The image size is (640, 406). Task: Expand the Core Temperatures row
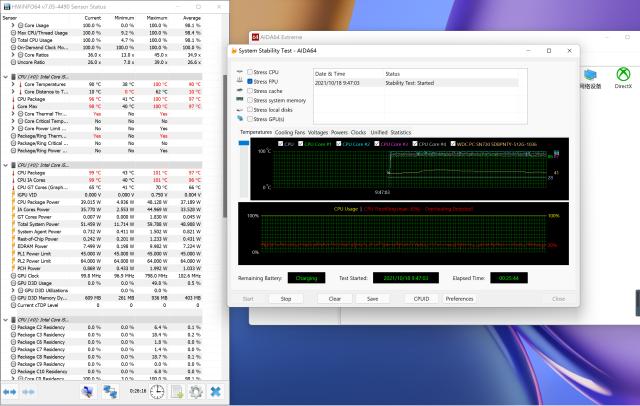coord(13,84)
